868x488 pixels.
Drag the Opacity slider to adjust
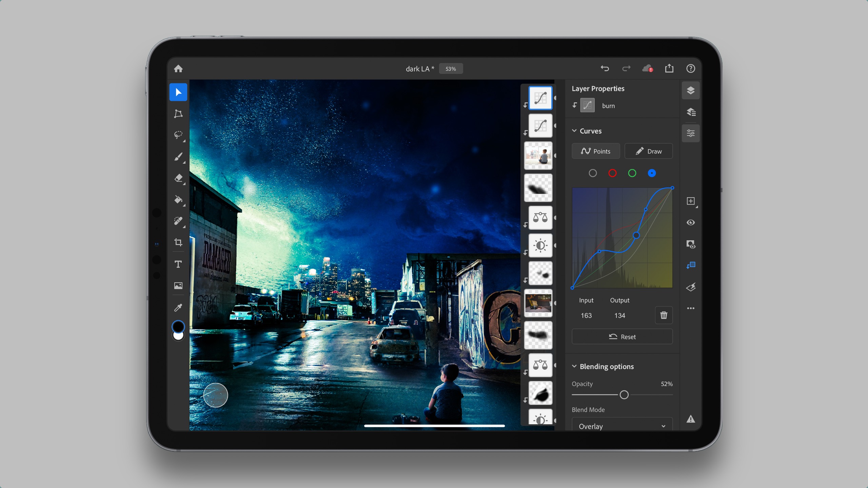tap(624, 394)
